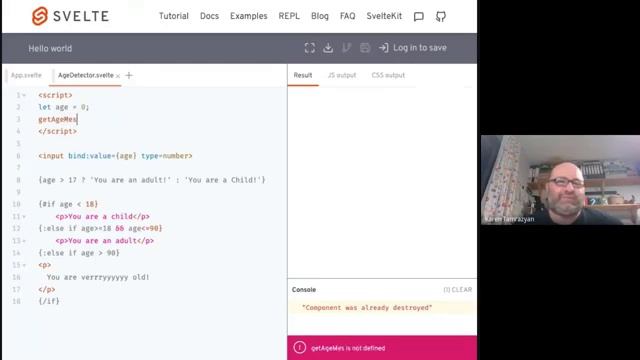This screenshot has width=640, height=360.
Task: Switch to CSS output tab
Action: [388, 76]
